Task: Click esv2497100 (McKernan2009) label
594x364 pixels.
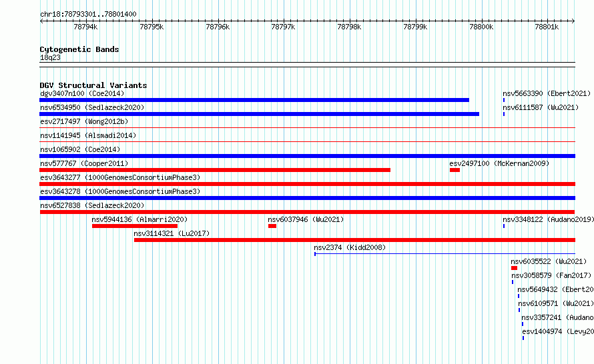Action: click(499, 163)
